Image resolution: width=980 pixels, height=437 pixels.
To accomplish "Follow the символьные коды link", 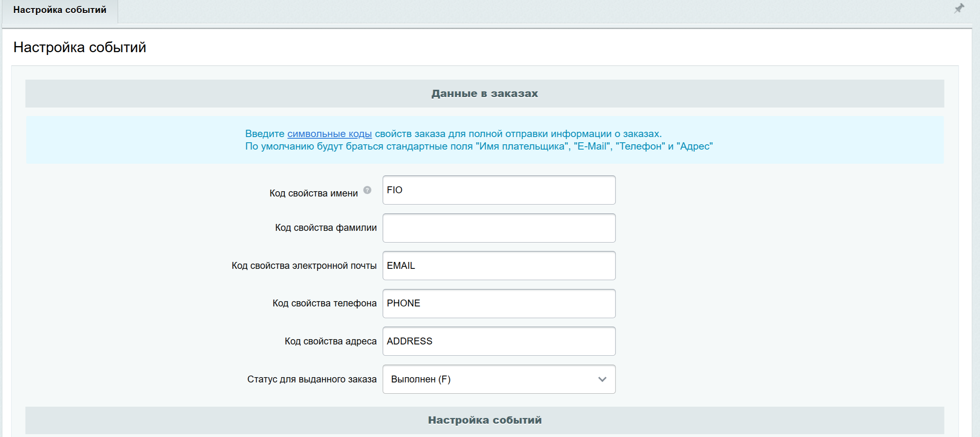I will pos(329,134).
